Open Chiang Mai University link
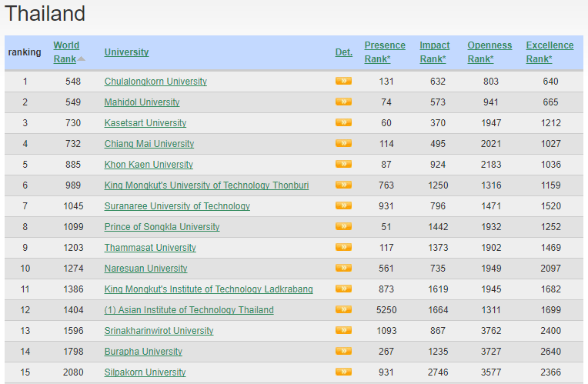The width and height of the screenshot is (588, 384). (149, 144)
